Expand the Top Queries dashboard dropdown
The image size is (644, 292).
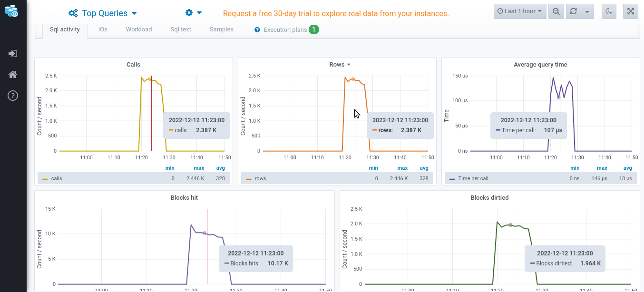[x=103, y=13]
